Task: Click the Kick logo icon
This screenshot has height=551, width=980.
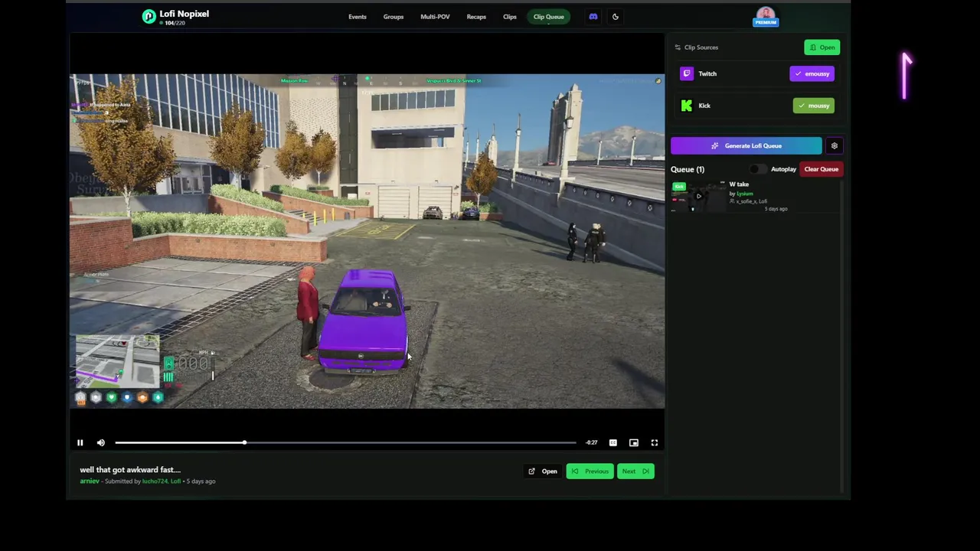Action: click(687, 106)
